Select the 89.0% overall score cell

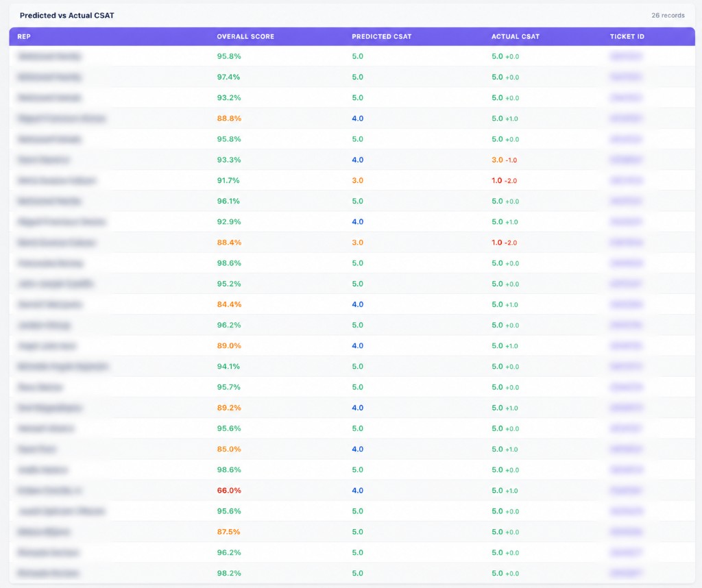[x=229, y=345]
